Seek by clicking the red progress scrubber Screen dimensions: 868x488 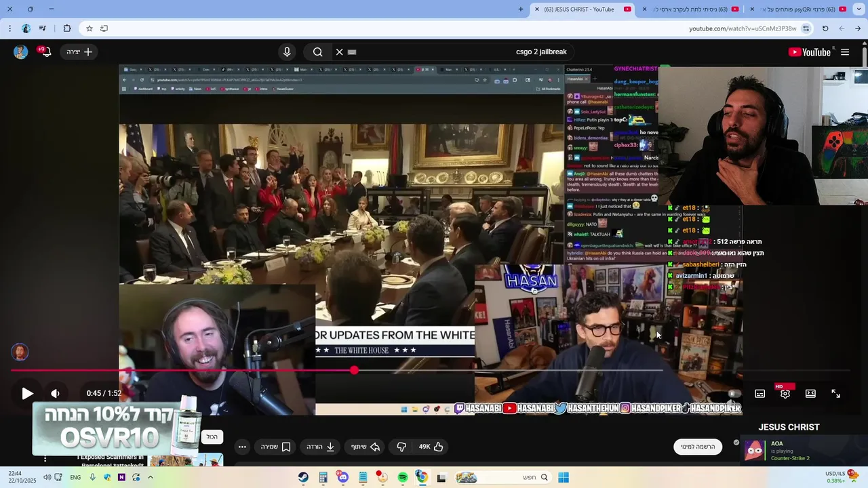click(x=354, y=370)
